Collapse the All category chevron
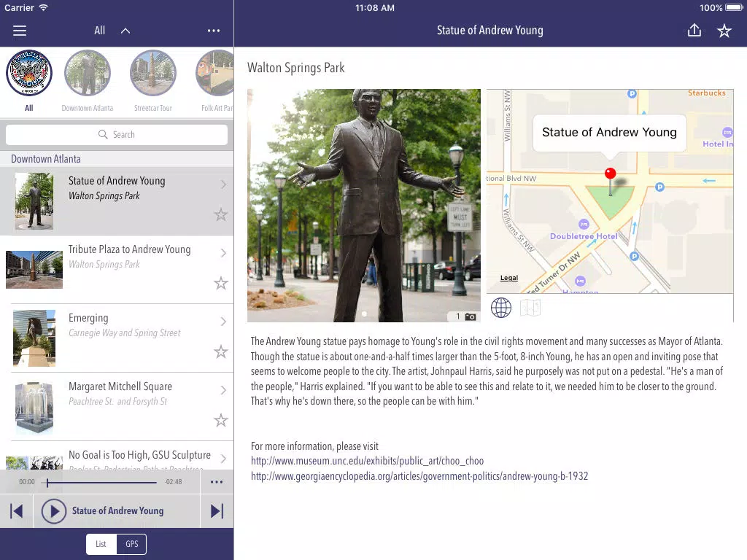This screenshot has height=560, width=747. pyautogui.click(x=125, y=31)
